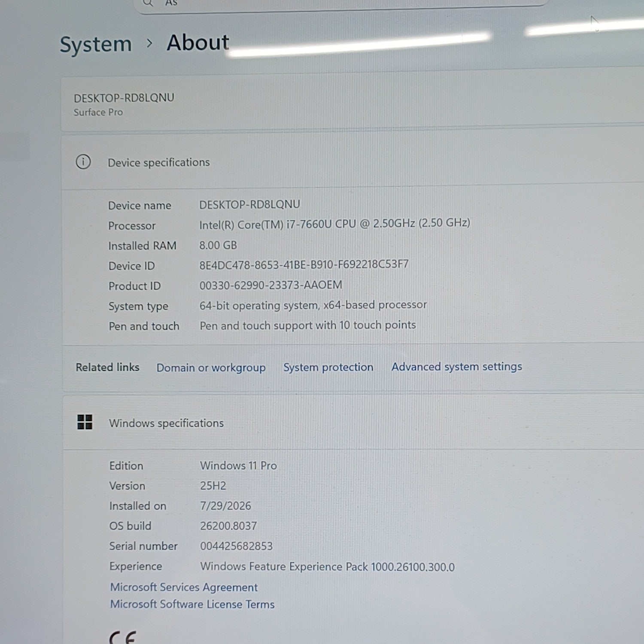The height and width of the screenshot is (644, 644).
Task: Select the Device name value DESKTOP-RD8LQNU in specifications
Action: 249,204
